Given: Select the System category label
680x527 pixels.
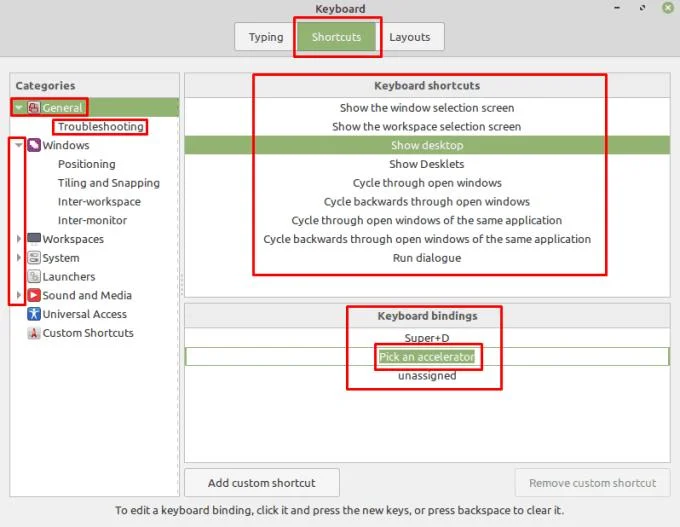Looking at the screenshot, I should coord(61,258).
